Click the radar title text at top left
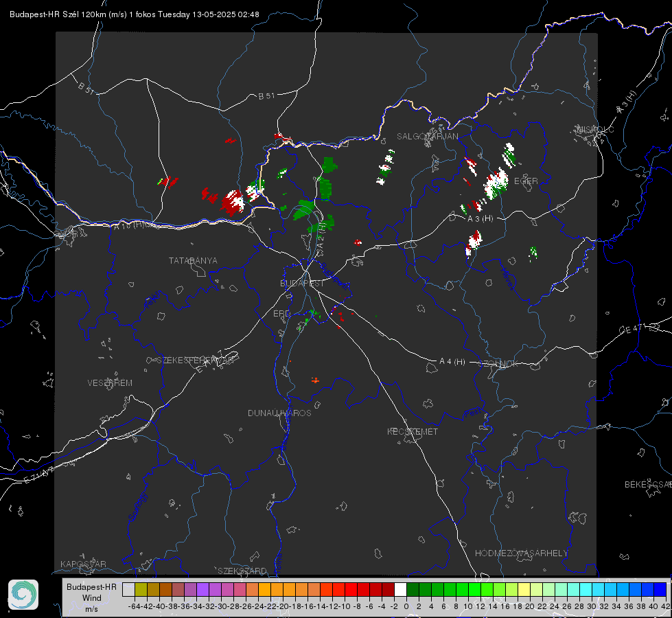672x618 pixels. click(134, 14)
